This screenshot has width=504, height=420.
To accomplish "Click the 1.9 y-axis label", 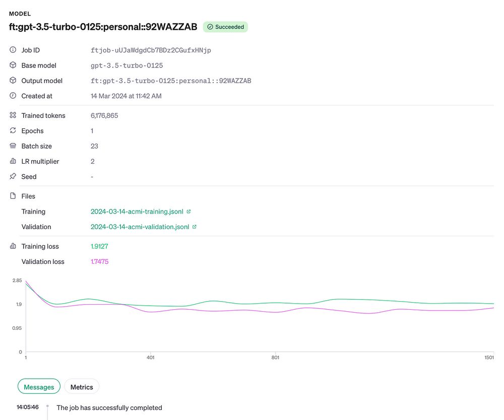I will coord(19,304).
